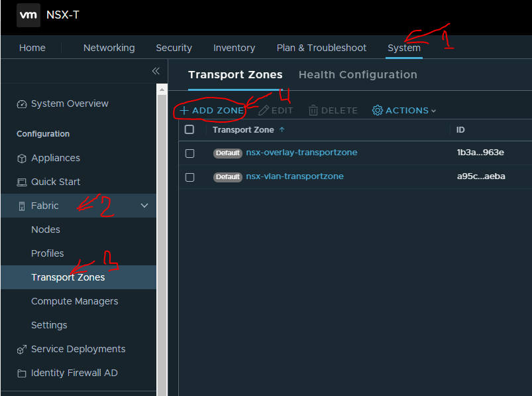This screenshot has width=532, height=396.
Task: Click the ID column header
Action: 460,130
